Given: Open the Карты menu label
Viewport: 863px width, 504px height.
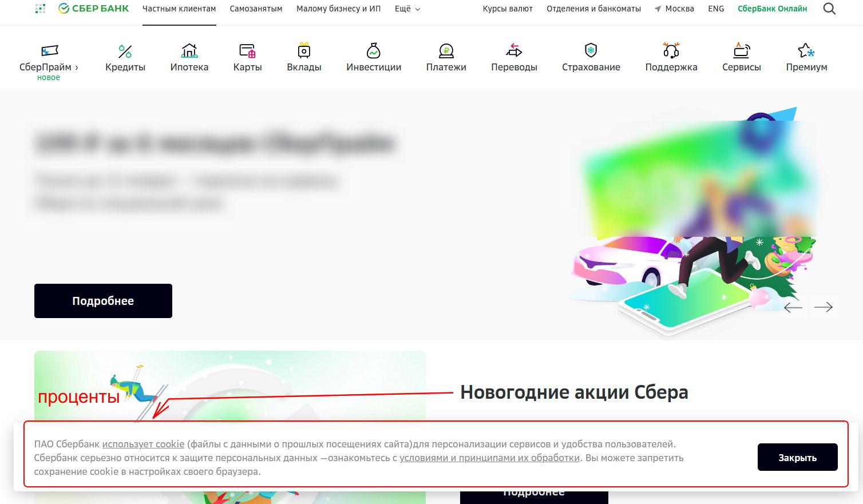Looking at the screenshot, I should tap(248, 67).
